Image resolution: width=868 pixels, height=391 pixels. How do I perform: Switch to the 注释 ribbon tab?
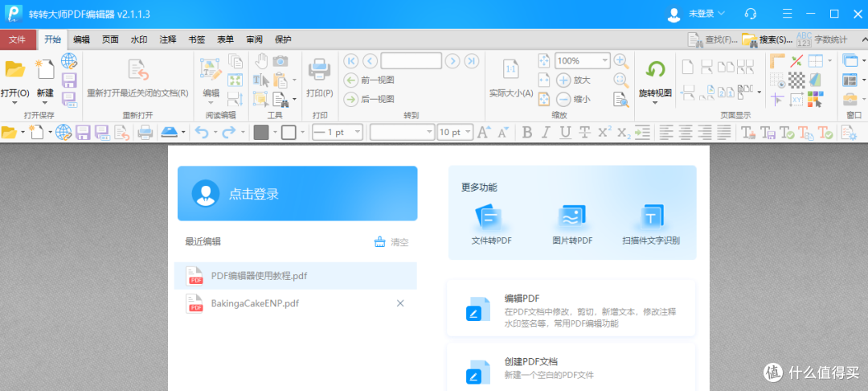click(x=168, y=39)
